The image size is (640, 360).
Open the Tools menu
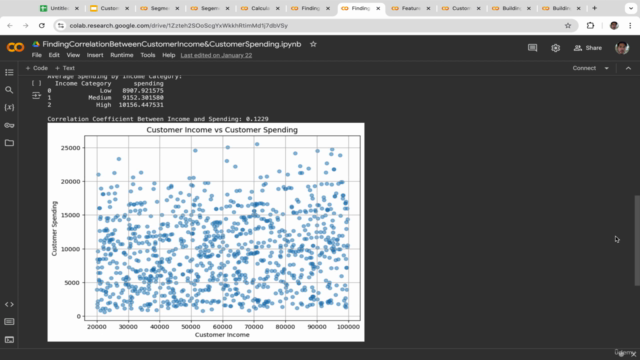148,55
